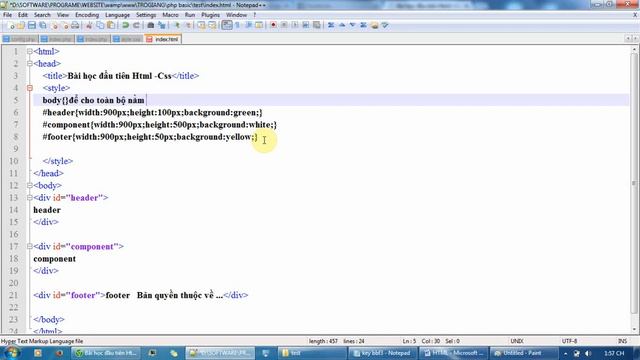This screenshot has height=360, width=640.
Task: Click the Save All toolbar icon
Action: click(42, 25)
